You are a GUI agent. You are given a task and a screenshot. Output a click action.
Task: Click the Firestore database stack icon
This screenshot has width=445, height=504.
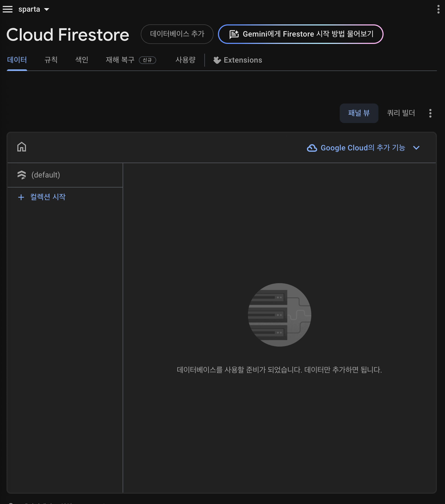[x=22, y=175]
